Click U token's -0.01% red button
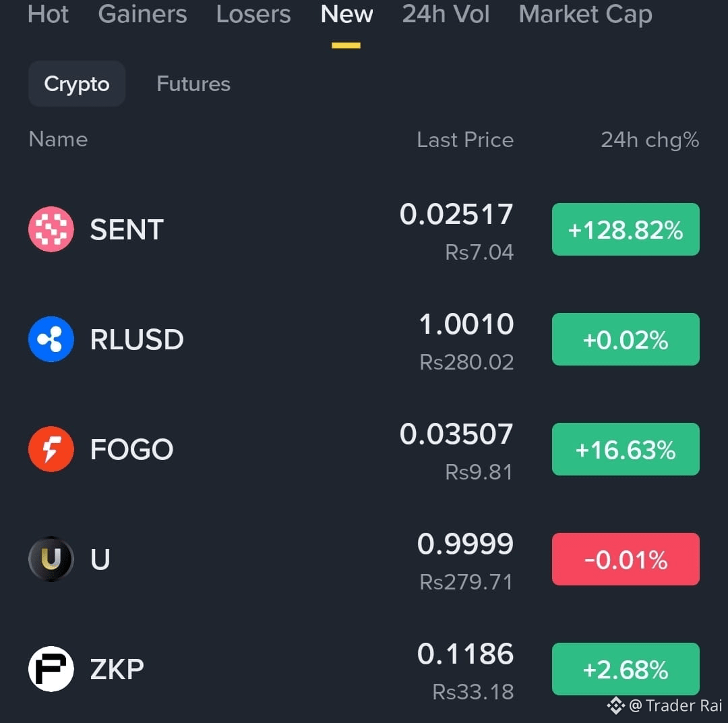This screenshot has height=723, width=728. tap(626, 558)
